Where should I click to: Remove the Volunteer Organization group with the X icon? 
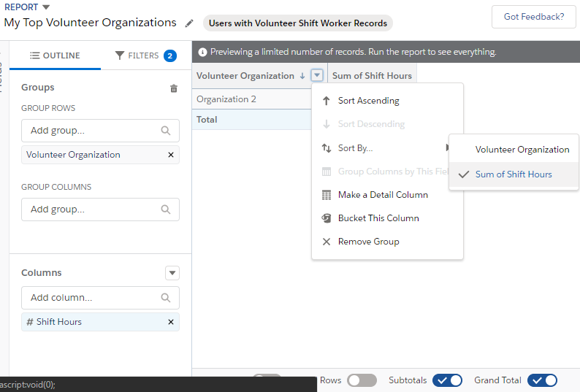pyautogui.click(x=171, y=155)
